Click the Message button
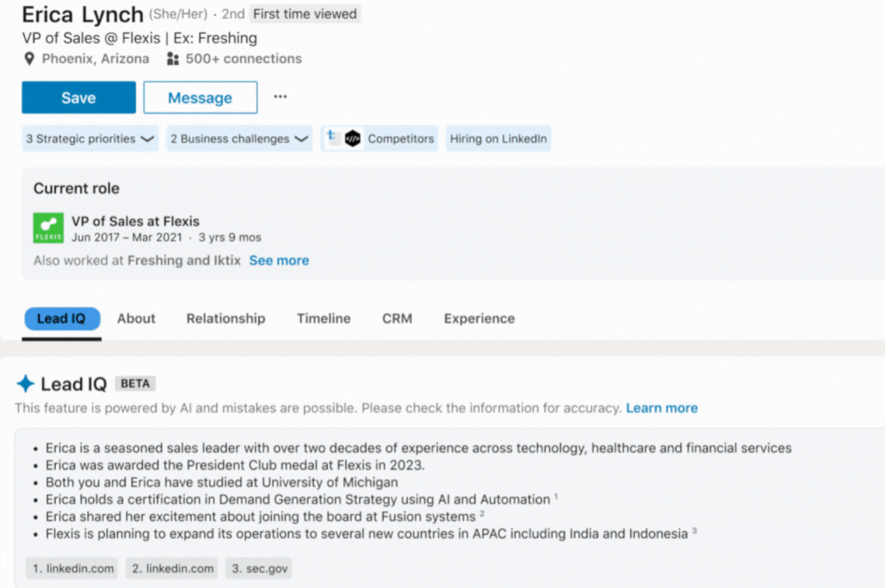 pos(200,97)
